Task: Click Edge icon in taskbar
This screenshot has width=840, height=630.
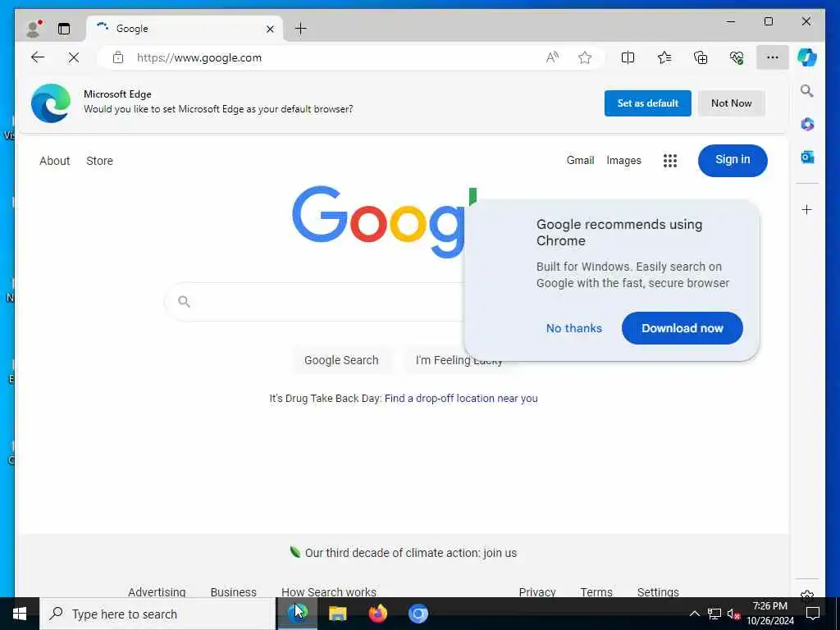Action: (x=297, y=614)
